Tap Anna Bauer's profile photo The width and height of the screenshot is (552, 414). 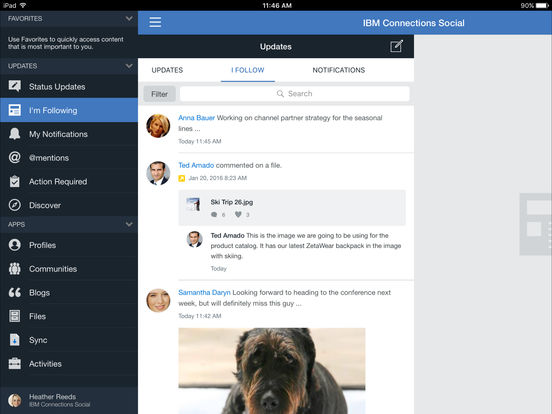[x=158, y=126]
